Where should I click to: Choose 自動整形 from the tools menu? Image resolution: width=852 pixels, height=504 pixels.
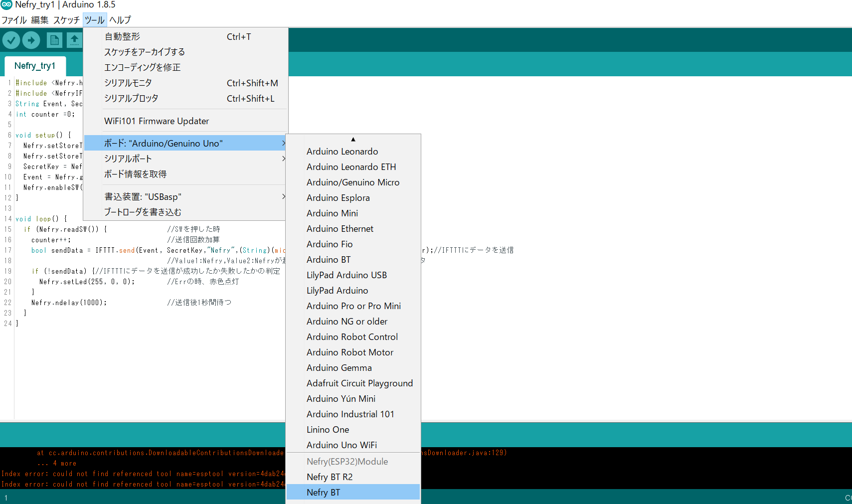click(x=185, y=37)
